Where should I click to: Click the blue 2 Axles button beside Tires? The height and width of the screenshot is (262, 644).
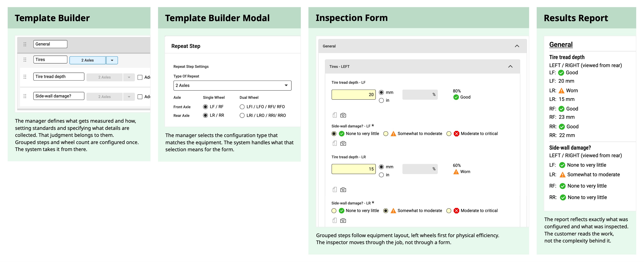pos(87,60)
